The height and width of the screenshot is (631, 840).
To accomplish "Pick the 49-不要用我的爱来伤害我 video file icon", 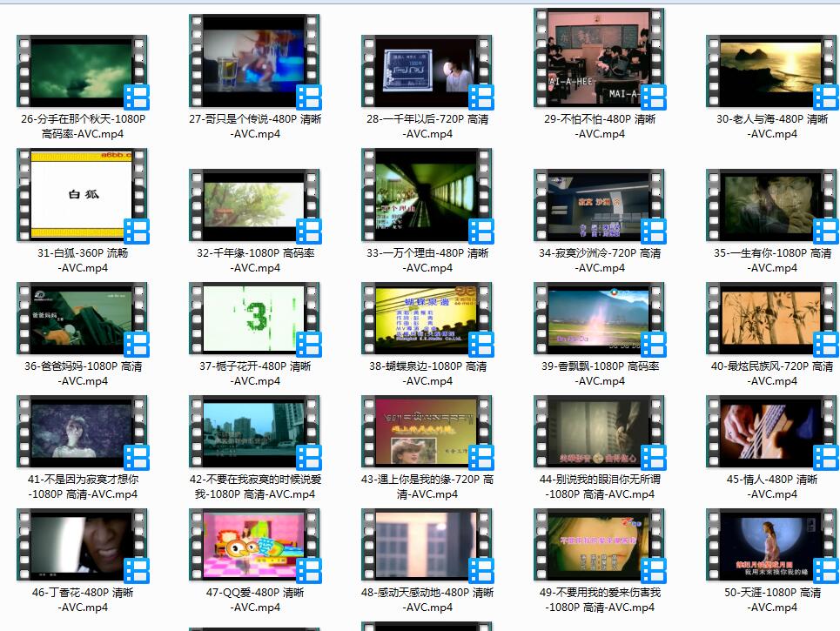I will pos(600,546).
